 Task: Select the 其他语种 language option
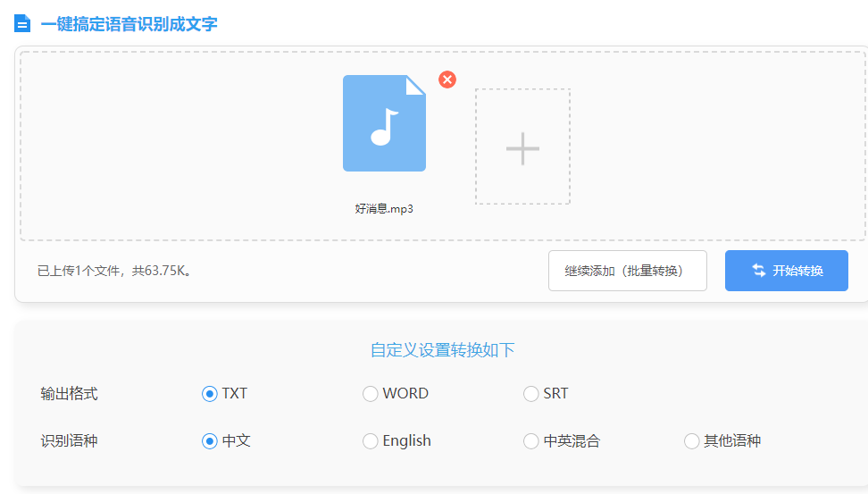(692, 441)
